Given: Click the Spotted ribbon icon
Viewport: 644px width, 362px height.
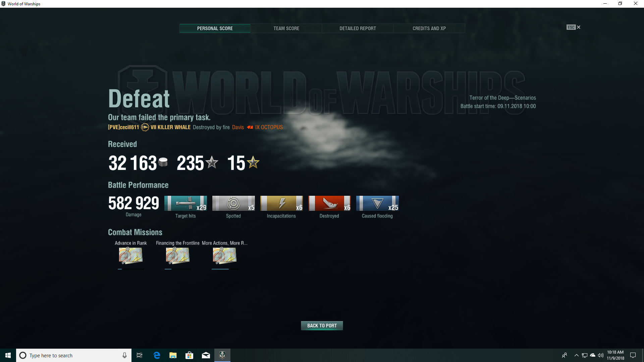Looking at the screenshot, I should tap(233, 203).
